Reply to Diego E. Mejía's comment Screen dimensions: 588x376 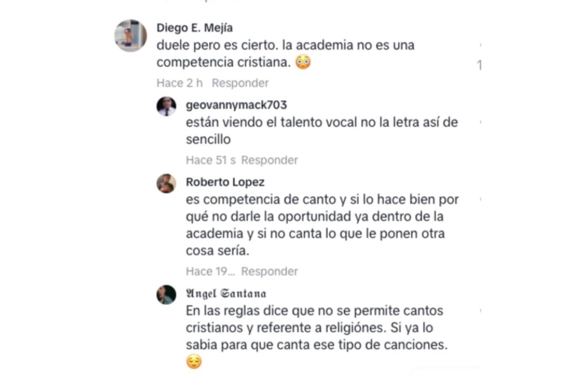click(x=240, y=83)
